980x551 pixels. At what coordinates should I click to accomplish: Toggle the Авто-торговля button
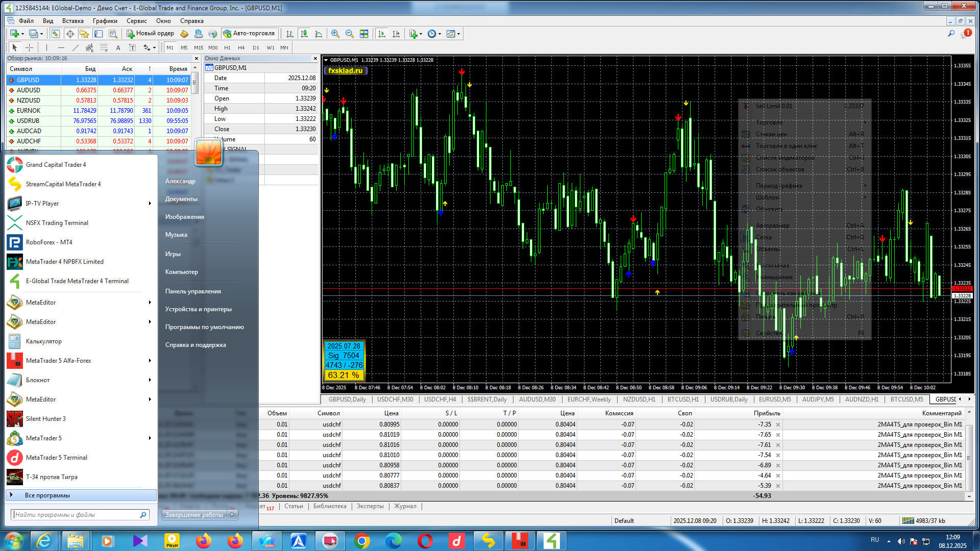point(249,34)
